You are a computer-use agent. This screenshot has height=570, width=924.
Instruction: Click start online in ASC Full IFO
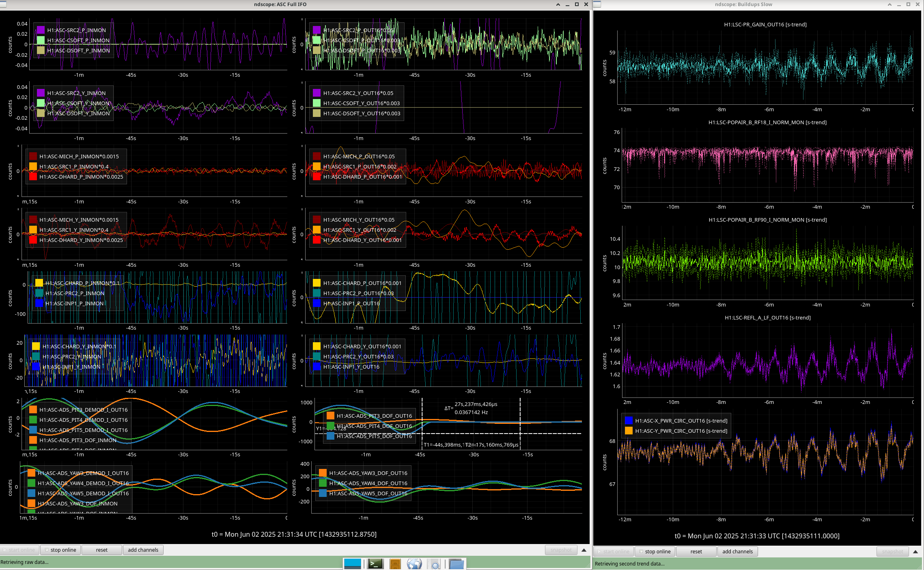[19, 550]
